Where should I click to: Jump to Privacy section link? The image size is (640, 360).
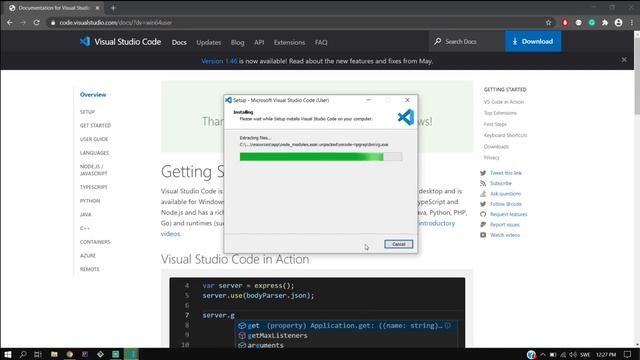point(491,158)
